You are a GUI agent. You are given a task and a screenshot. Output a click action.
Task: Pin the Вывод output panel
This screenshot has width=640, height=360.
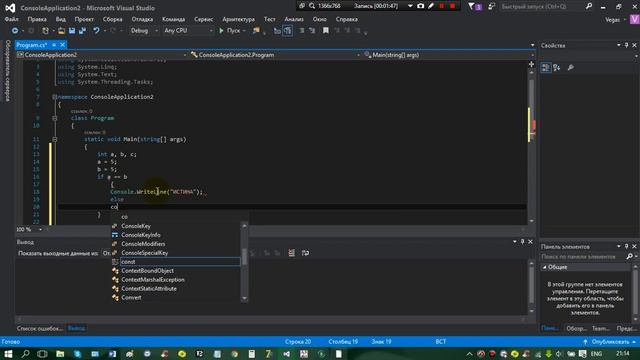pyautogui.click(x=522, y=242)
